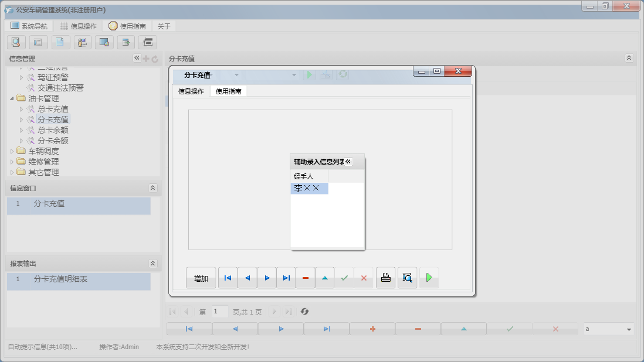Click the window-with-green-arrow toolbar icon

(x=126, y=42)
